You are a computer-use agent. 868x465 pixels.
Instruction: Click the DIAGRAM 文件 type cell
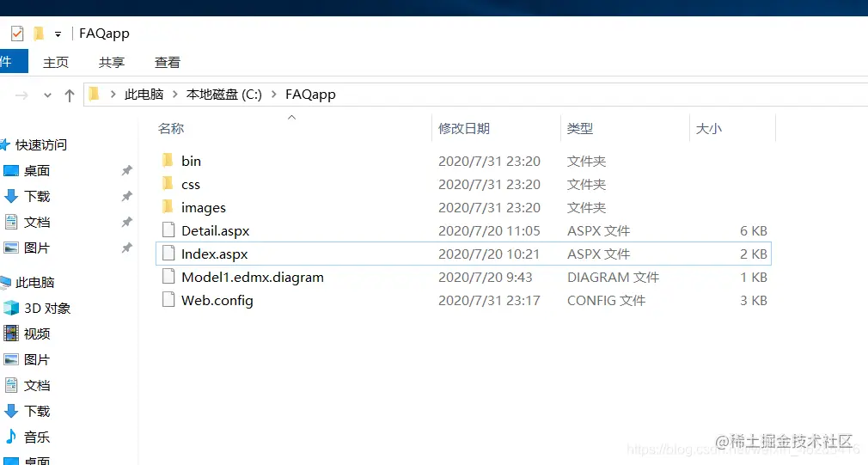pos(613,278)
